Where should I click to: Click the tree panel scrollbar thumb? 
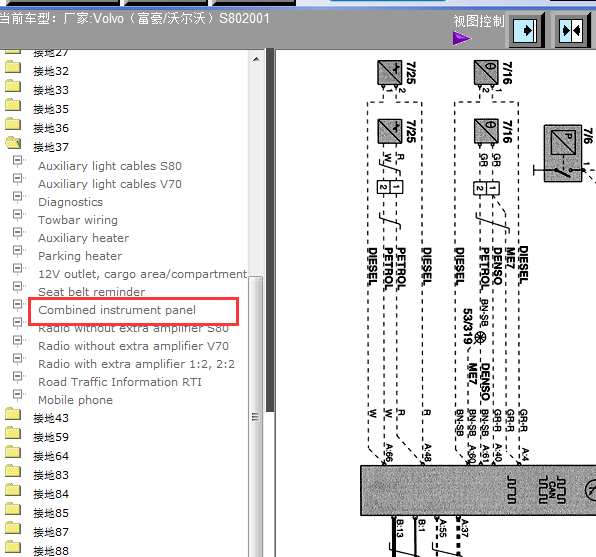(x=256, y=416)
